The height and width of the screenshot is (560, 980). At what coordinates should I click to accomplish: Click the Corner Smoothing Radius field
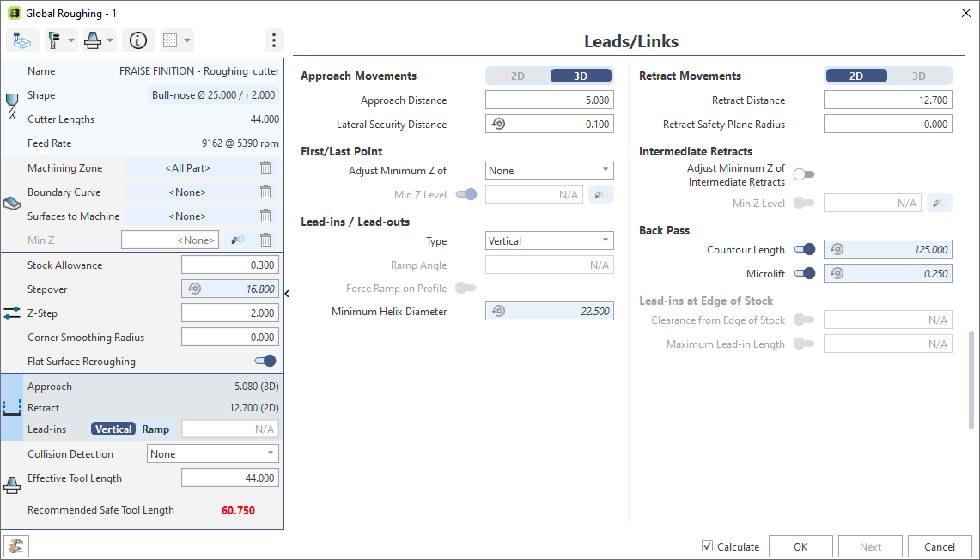pos(230,337)
